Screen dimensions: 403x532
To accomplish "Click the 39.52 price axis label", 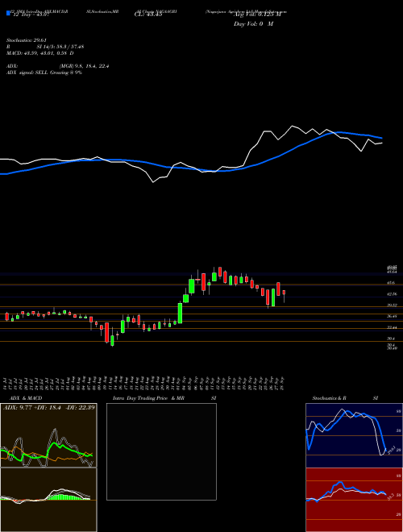I will (393, 305).
